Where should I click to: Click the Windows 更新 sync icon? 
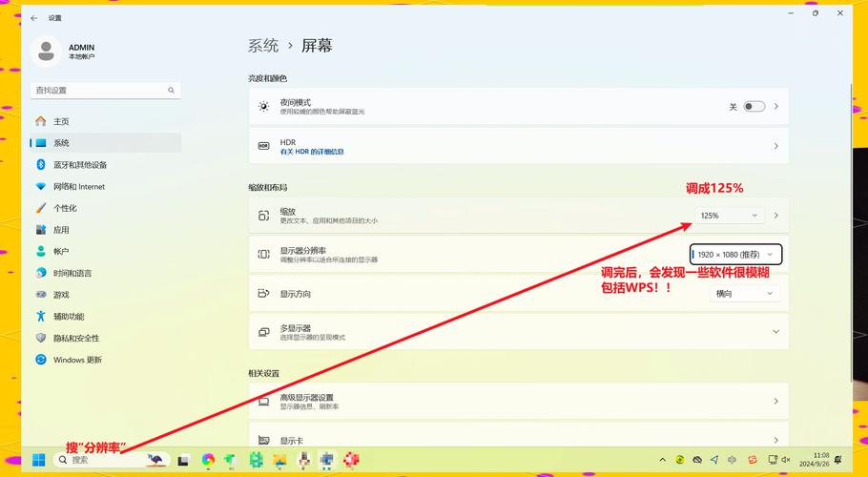tap(40, 360)
